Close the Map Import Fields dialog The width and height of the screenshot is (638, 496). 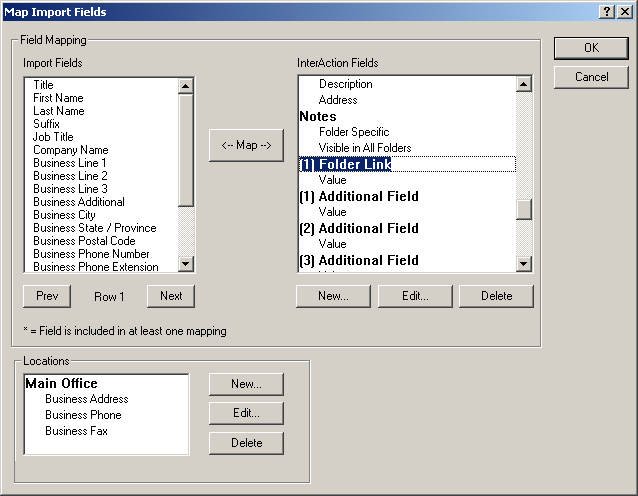[625, 12]
